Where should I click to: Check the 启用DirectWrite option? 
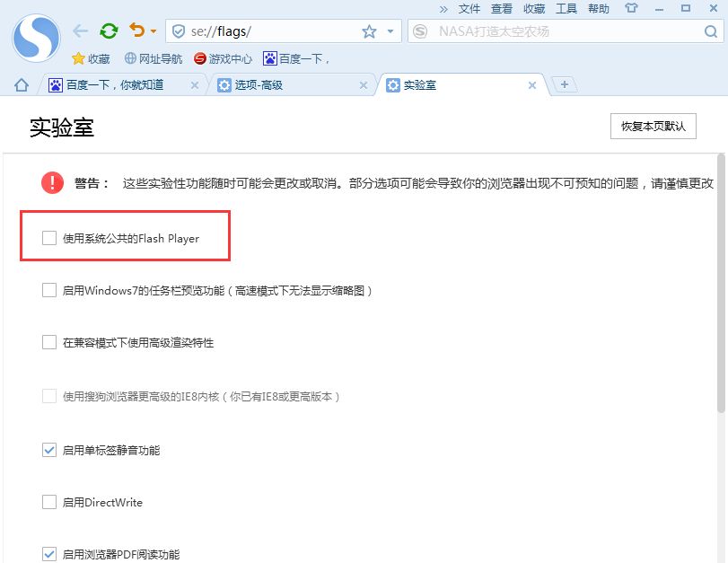coord(48,502)
